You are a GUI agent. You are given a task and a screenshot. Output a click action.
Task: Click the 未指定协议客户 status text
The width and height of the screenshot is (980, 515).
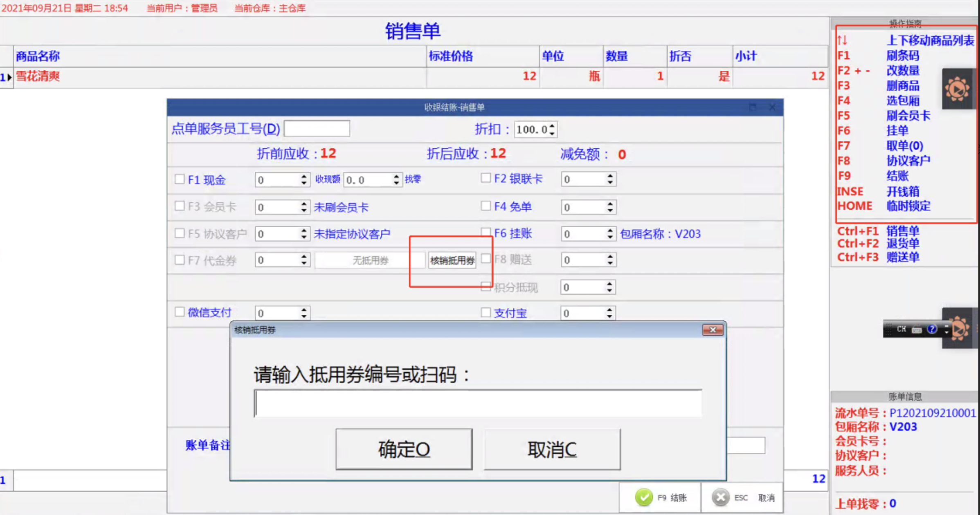tap(352, 234)
